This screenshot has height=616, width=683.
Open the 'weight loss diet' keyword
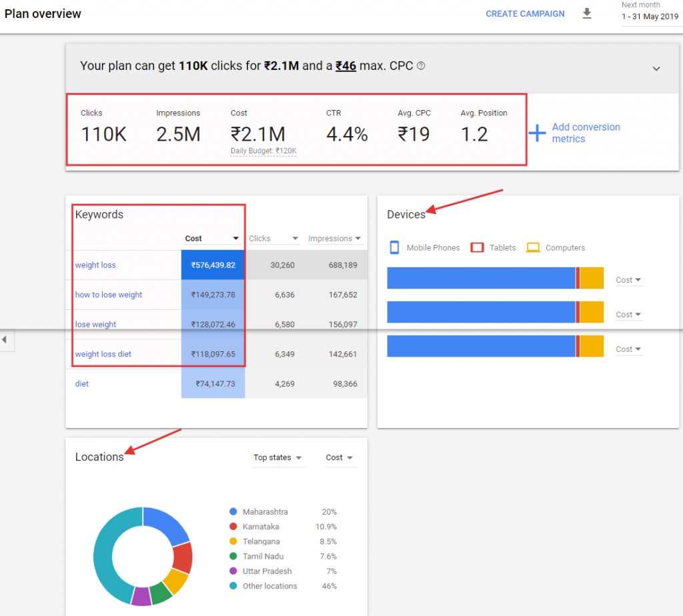(x=103, y=354)
